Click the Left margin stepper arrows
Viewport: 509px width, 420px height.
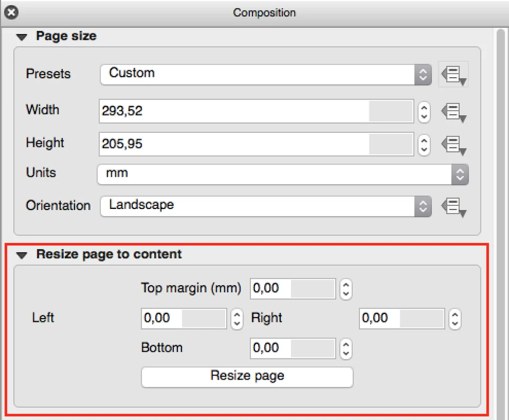click(x=237, y=318)
